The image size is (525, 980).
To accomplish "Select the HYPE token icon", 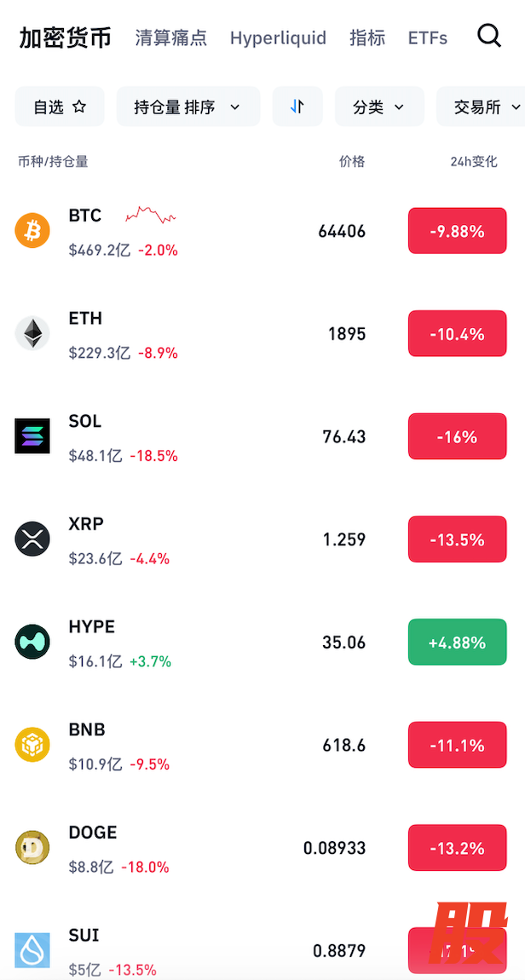I will (32, 642).
